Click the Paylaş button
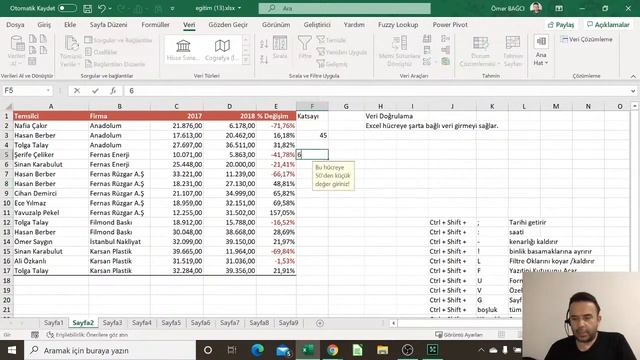 (x=561, y=25)
